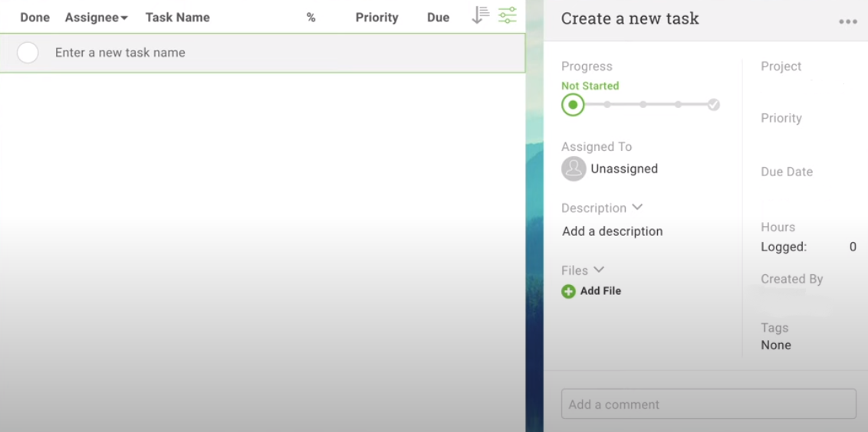Sort by Priority column header
Image resolution: width=868 pixels, height=432 pixels.
point(376,18)
